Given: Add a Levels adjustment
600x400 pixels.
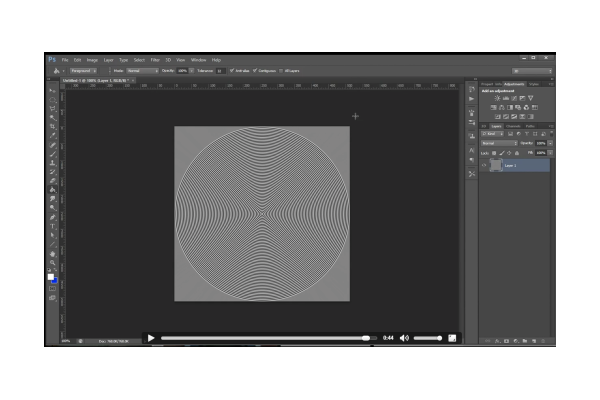Looking at the screenshot, I should [505, 98].
